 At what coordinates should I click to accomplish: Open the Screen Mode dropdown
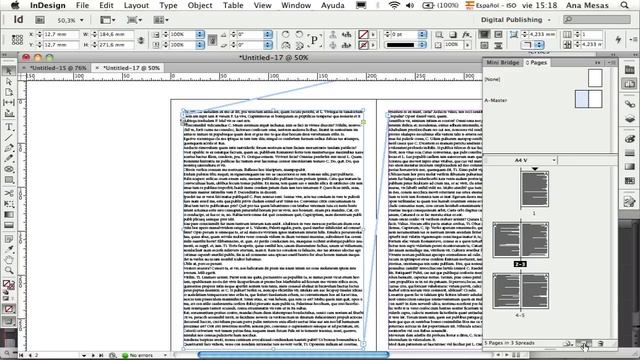tap(134, 20)
